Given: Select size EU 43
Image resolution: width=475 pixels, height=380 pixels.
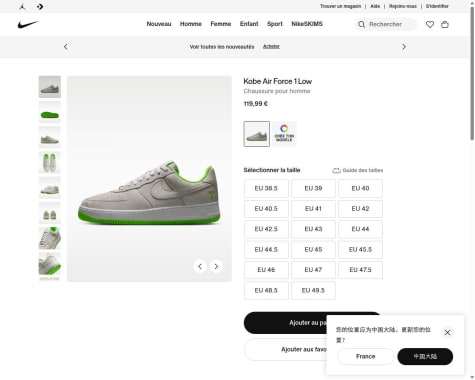Looking at the screenshot, I should [313, 229].
